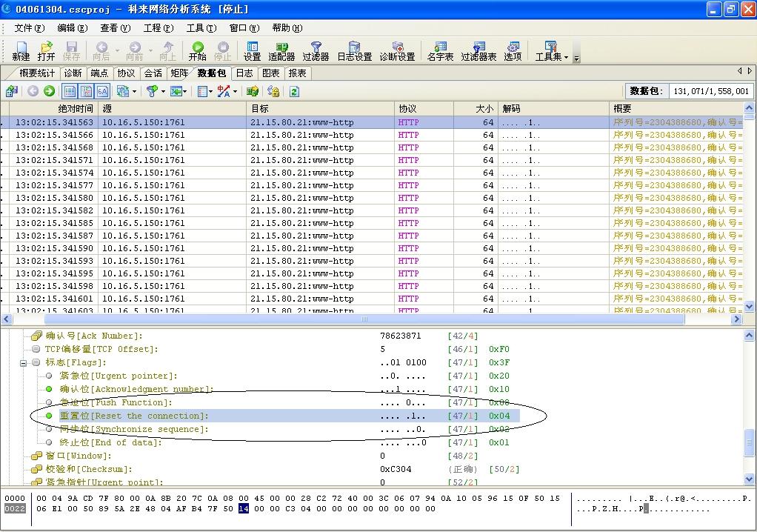
Task: Open 诊断设置 (Diagnosis settings) icon
Action: (x=397, y=50)
